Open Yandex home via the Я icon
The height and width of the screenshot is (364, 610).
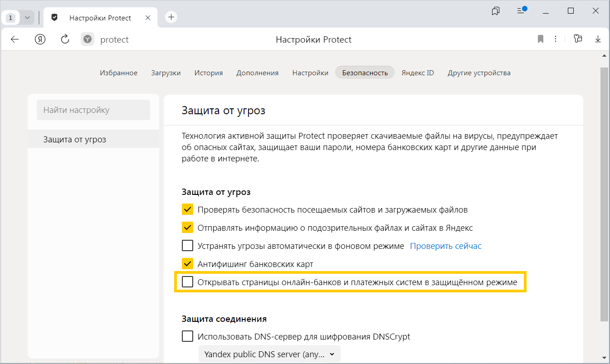40,39
